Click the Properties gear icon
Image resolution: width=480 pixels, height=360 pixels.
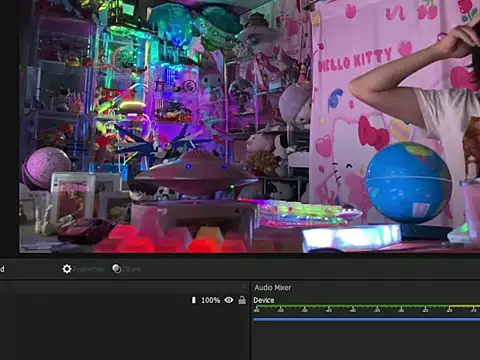coord(67,269)
